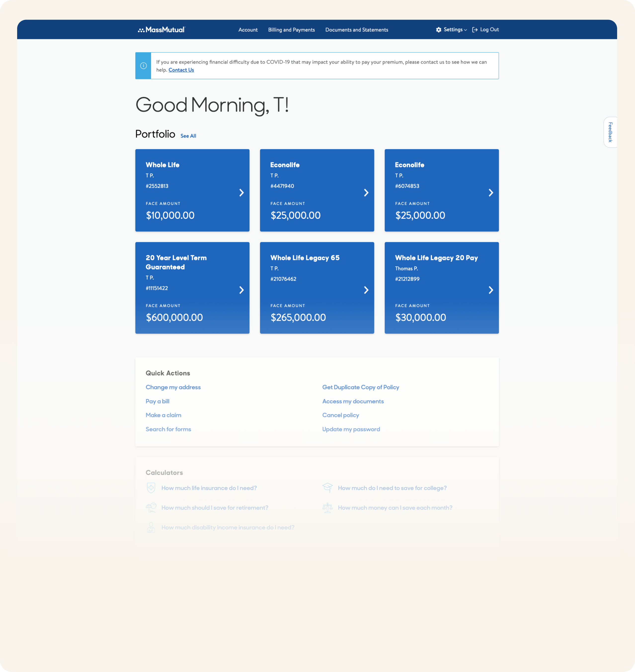
Task: Click the MassMutual logo
Action: coord(161,30)
